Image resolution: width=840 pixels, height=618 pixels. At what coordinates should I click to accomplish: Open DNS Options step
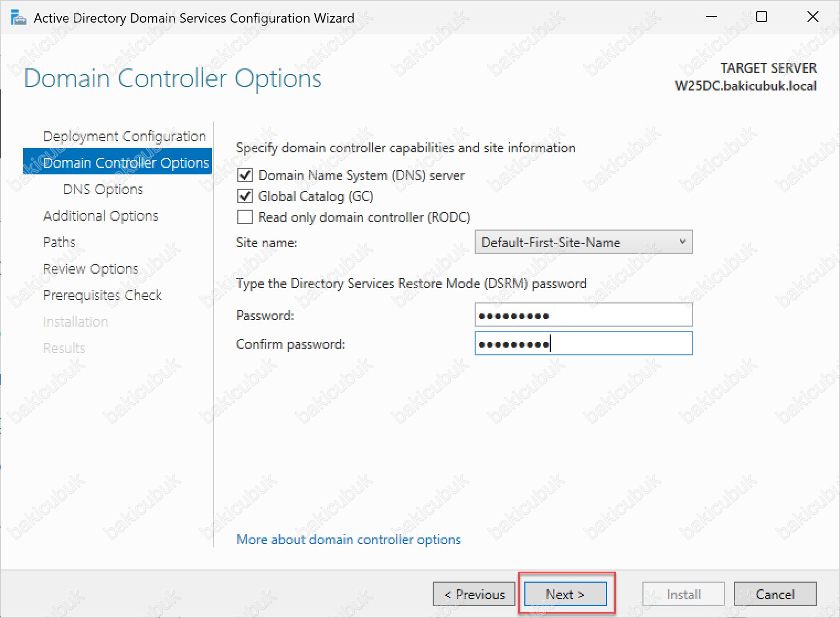[x=103, y=189]
